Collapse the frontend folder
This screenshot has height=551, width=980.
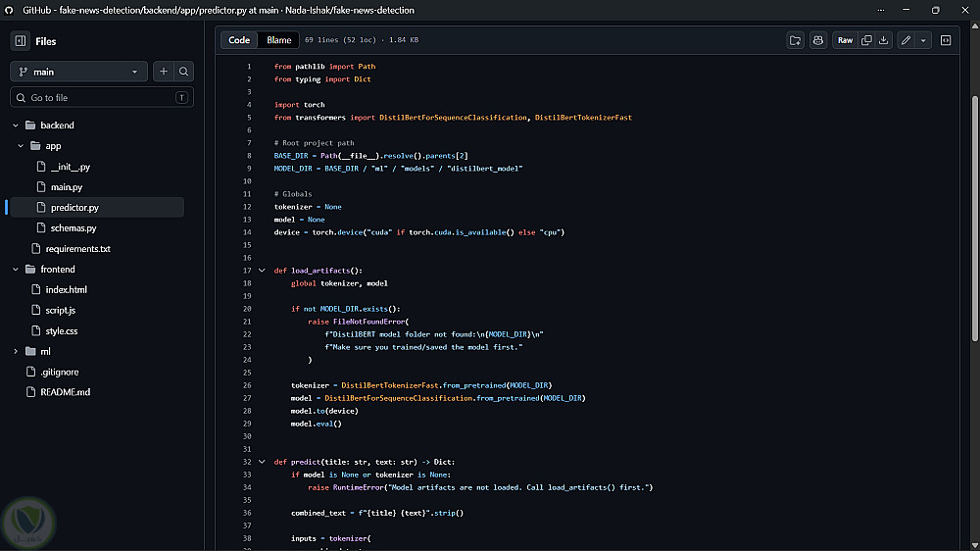(x=16, y=269)
